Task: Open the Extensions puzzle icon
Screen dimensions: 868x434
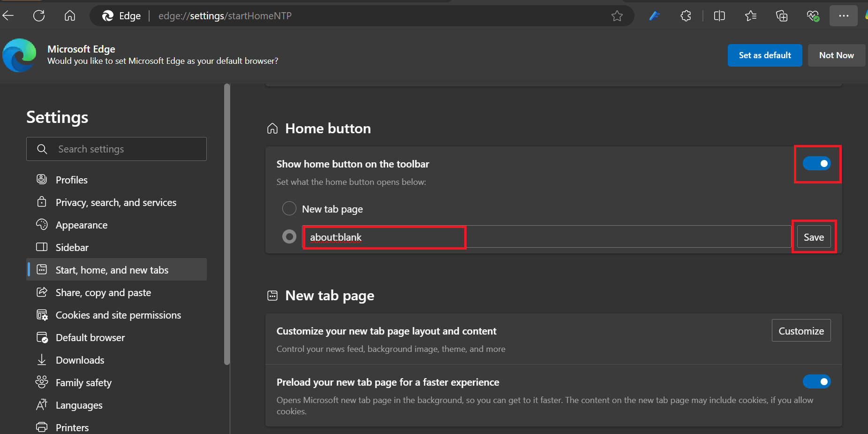Action: click(x=686, y=16)
